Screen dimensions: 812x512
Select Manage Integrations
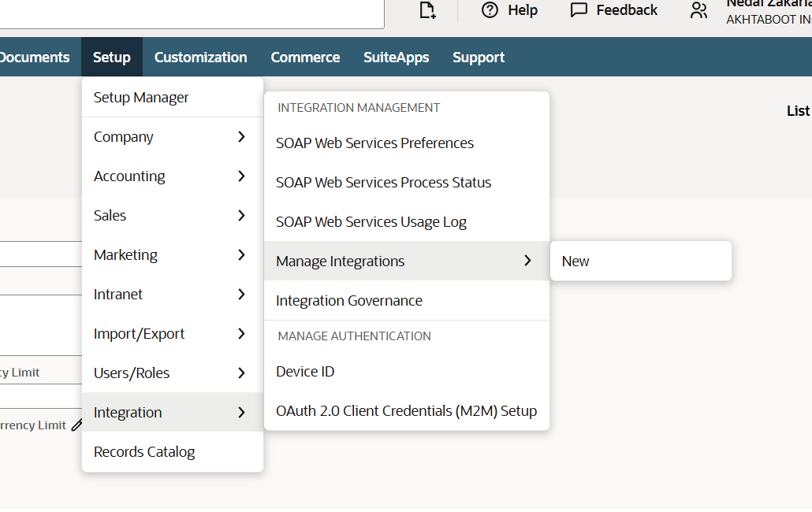407,261
